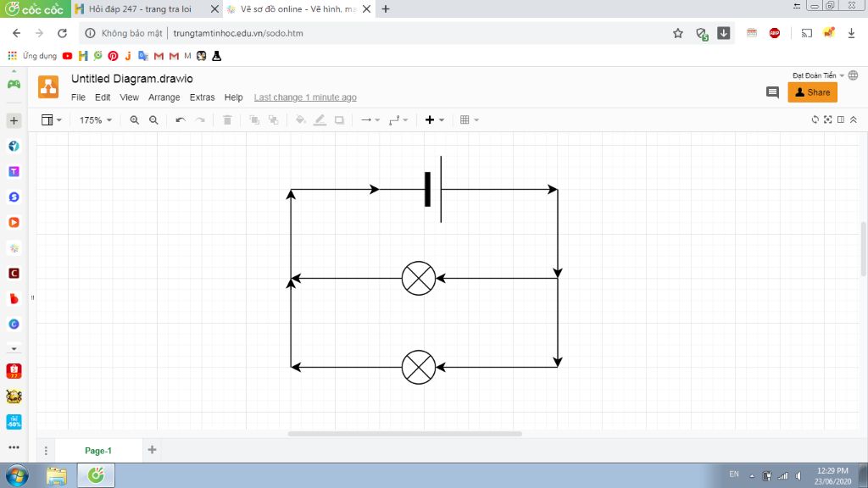Open the Help menu
The image size is (868, 488).
pyautogui.click(x=234, y=97)
